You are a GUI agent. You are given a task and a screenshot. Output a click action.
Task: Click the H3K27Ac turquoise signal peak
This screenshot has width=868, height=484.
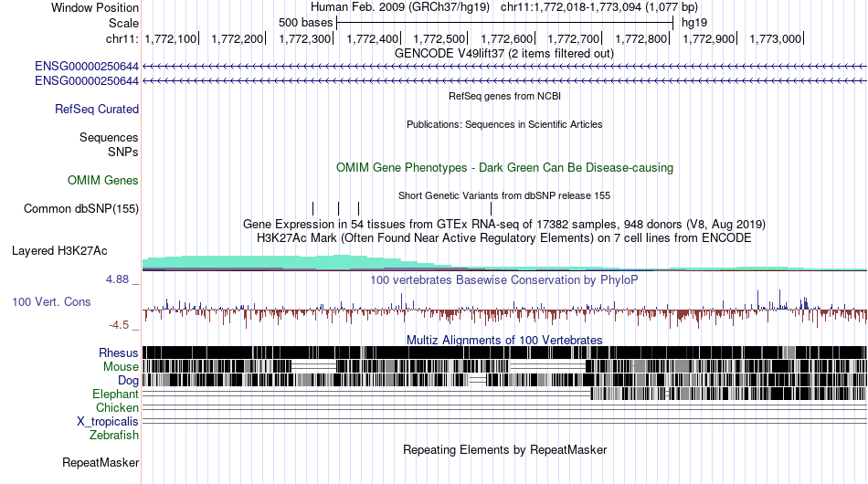344,262
